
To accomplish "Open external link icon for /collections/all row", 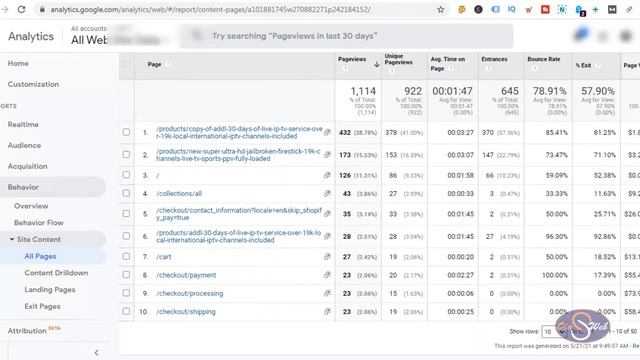I will [327, 193].
